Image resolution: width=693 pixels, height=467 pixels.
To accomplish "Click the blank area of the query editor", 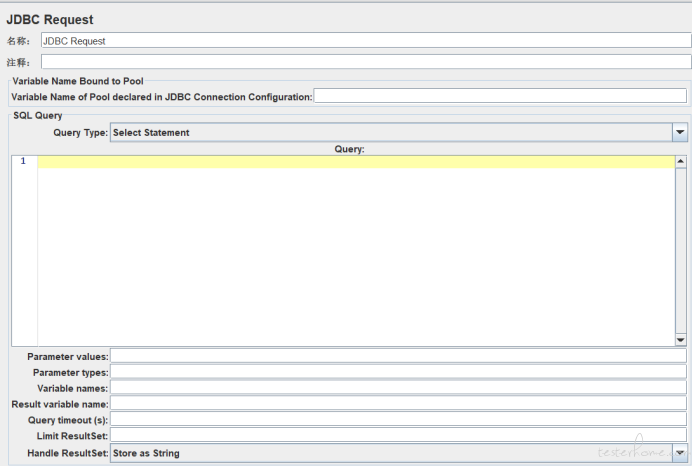I will pos(355,260).
